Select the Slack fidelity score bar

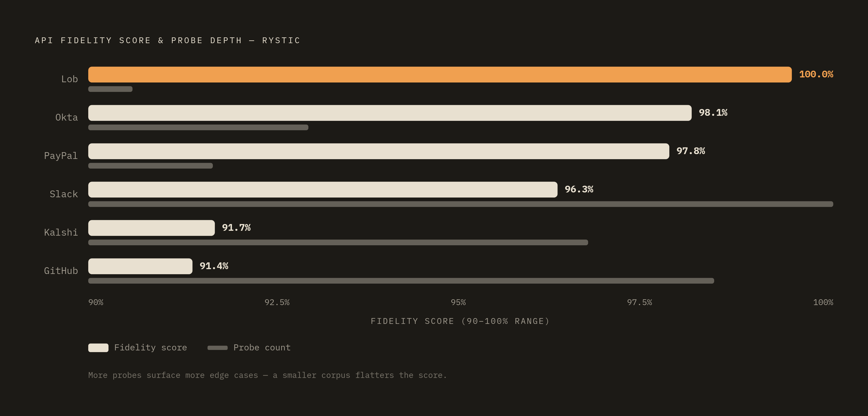(323, 190)
